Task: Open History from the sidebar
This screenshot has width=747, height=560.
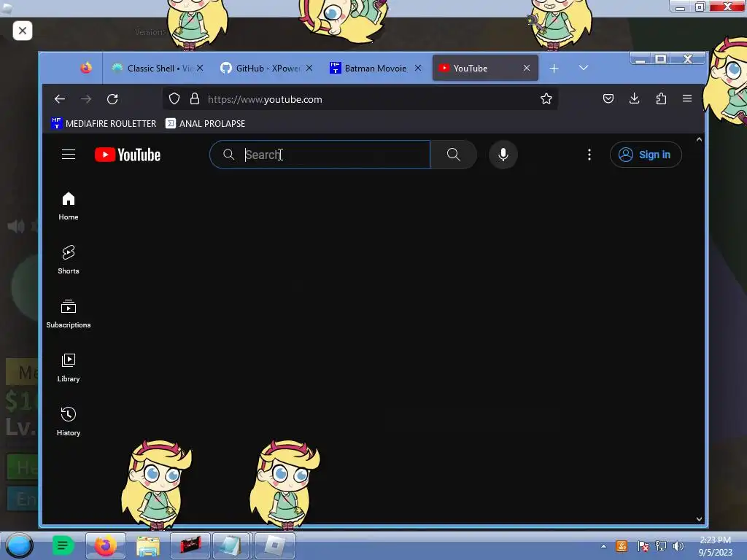Action: [x=69, y=421]
